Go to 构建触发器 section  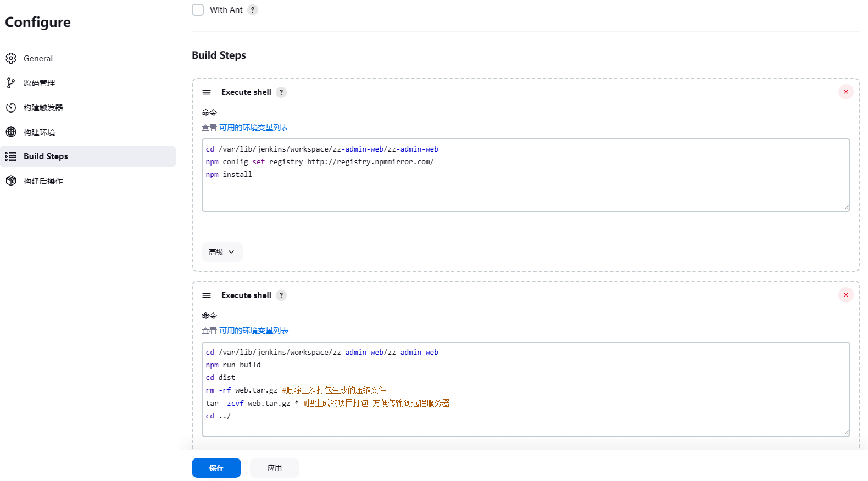88,108
